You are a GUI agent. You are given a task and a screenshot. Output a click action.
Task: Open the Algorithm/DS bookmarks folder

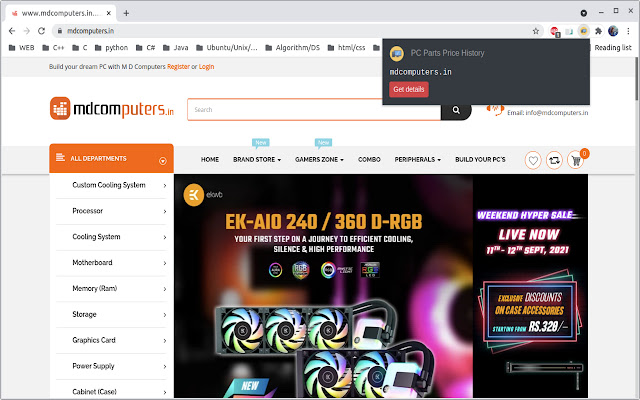[293, 48]
